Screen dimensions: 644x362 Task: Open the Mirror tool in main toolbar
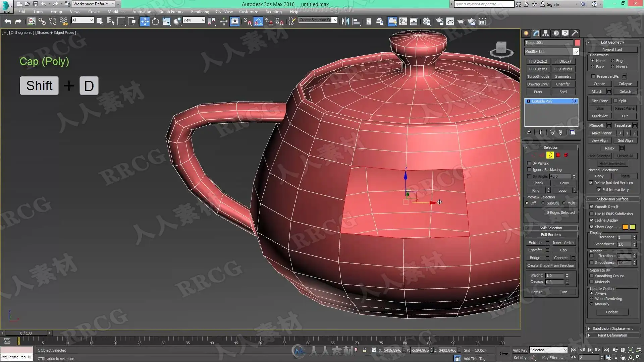(x=345, y=22)
